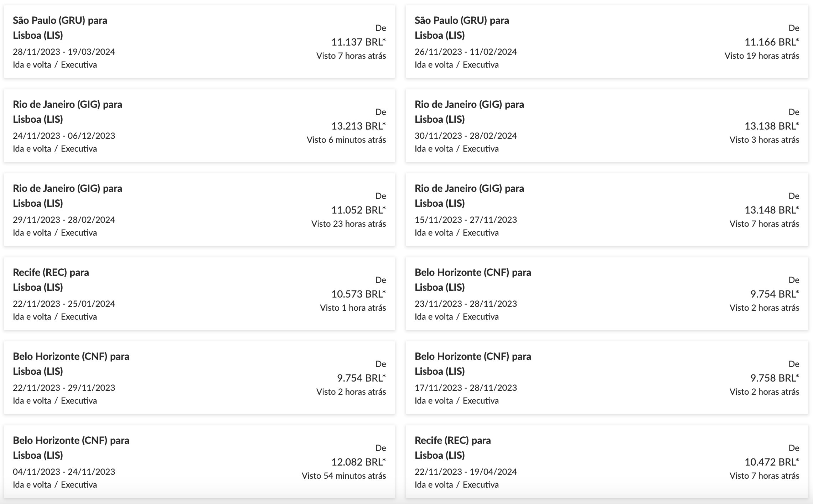The image size is (813, 504).
Task: Open Belo Horizonte flight 23/11/2023 - 28/11/2023
Action: click(465, 304)
